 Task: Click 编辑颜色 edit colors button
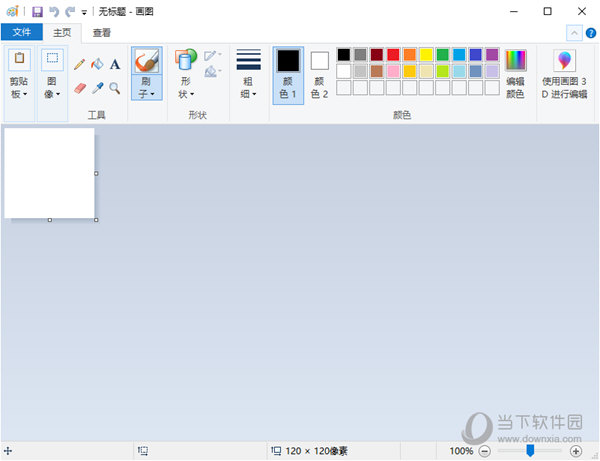[x=515, y=73]
